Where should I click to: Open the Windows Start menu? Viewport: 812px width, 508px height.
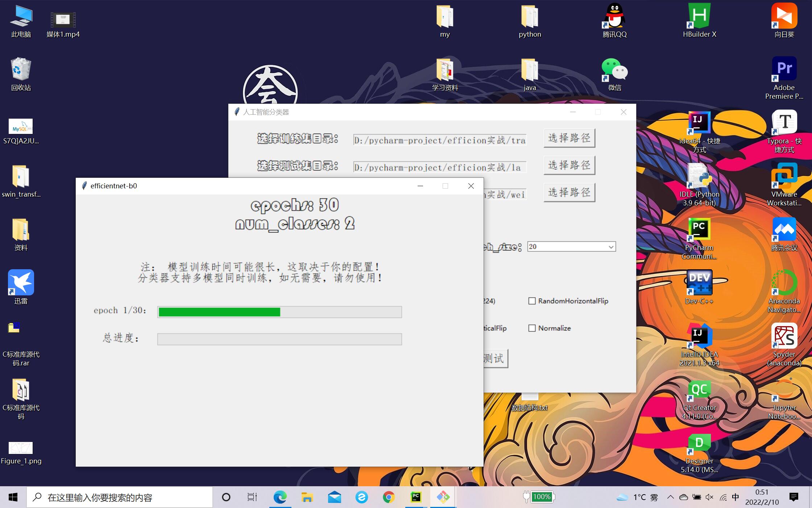(x=13, y=497)
